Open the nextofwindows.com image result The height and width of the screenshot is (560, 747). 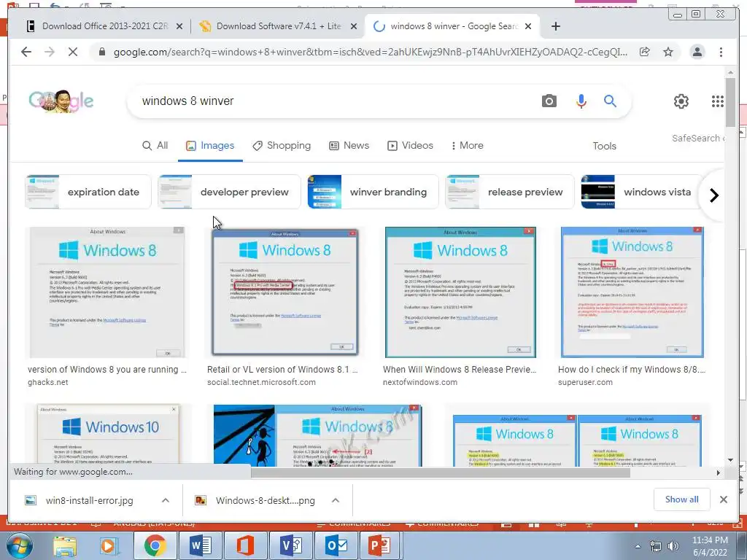(x=460, y=292)
